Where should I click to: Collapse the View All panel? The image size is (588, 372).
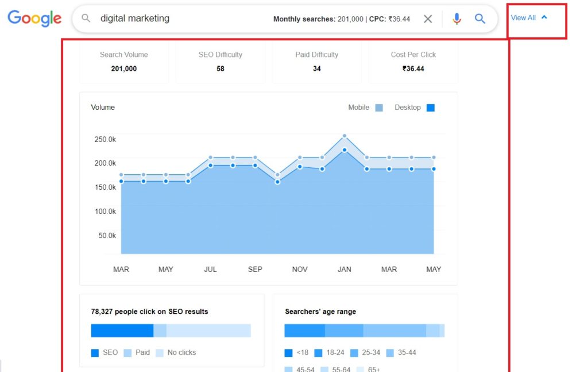coord(529,18)
